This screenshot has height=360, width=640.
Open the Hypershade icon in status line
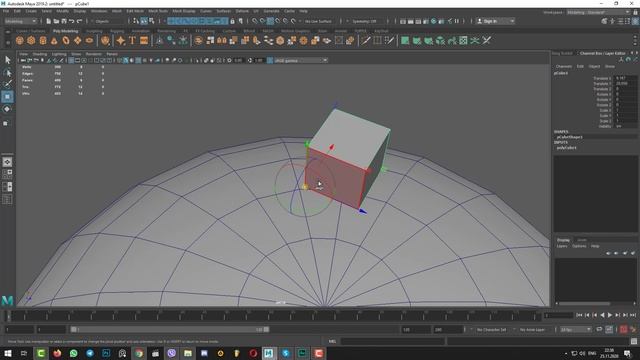(x=433, y=21)
